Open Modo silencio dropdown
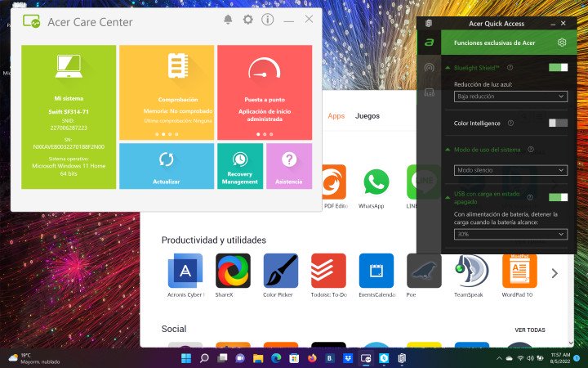The height and width of the screenshot is (368, 588). pos(510,170)
